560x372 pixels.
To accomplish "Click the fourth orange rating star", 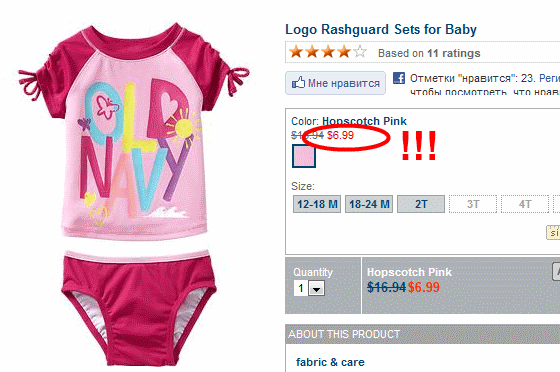I will point(344,52).
